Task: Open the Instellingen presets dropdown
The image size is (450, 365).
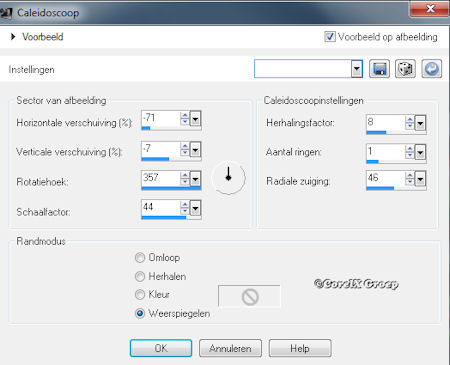Action: point(357,69)
